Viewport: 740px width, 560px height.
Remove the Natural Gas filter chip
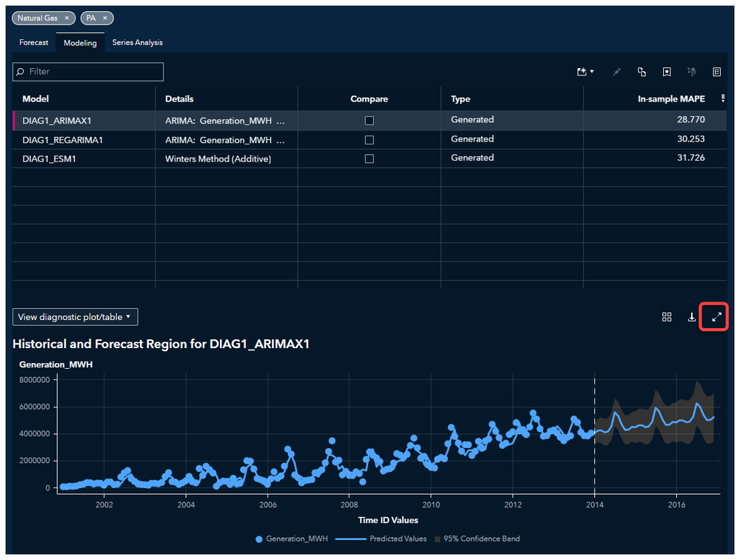pos(67,18)
